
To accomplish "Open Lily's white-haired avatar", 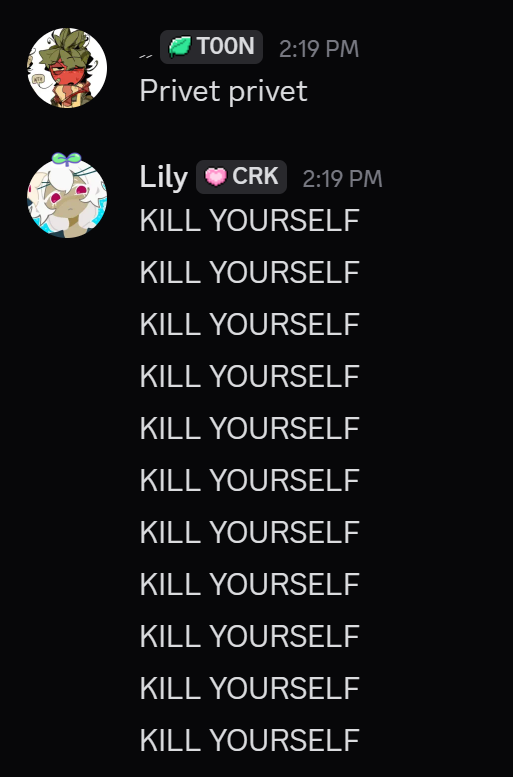I will pos(67,198).
